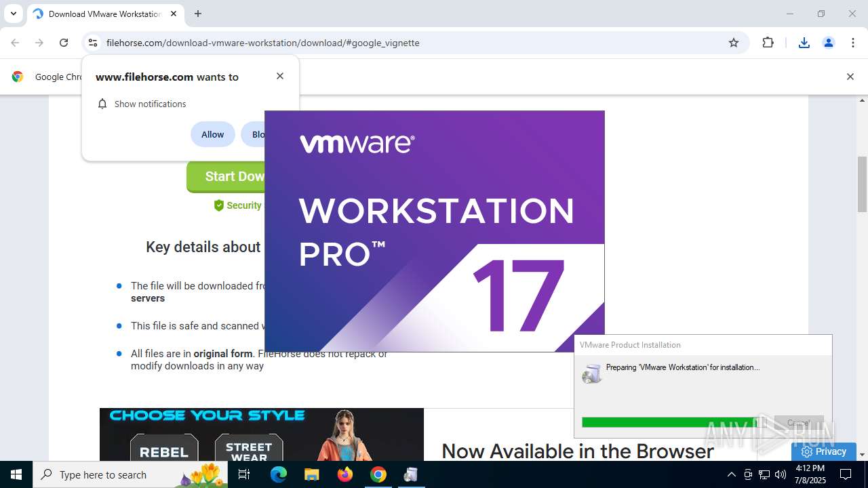Image resolution: width=868 pixels, height=488 pixels.
Task: Select the Download VMware Workstation tab
Action: pos(105,14)
